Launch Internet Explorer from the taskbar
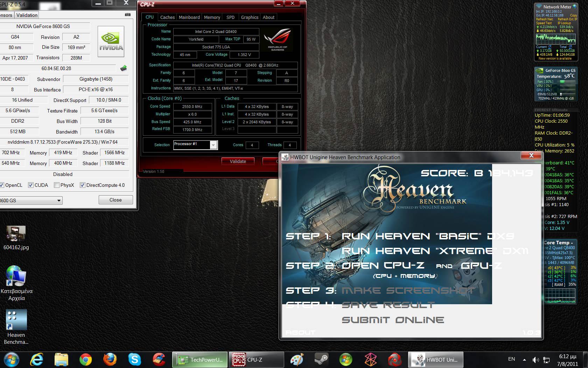Image resolution: width=588 pixels, height=368 pixels. click(37, 360)
